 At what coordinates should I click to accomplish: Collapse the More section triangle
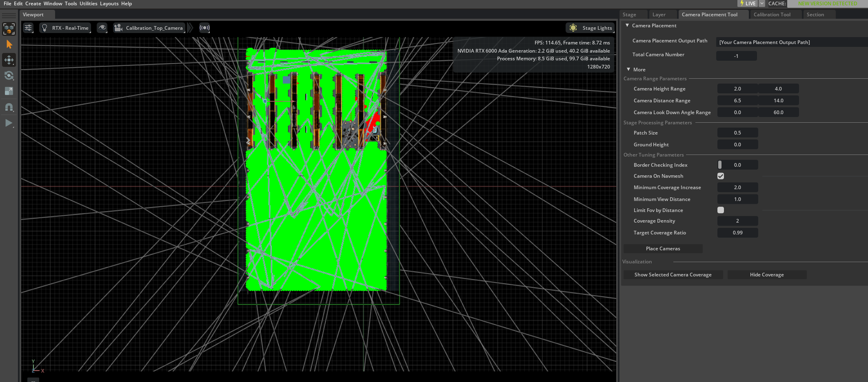pos(628,70)
